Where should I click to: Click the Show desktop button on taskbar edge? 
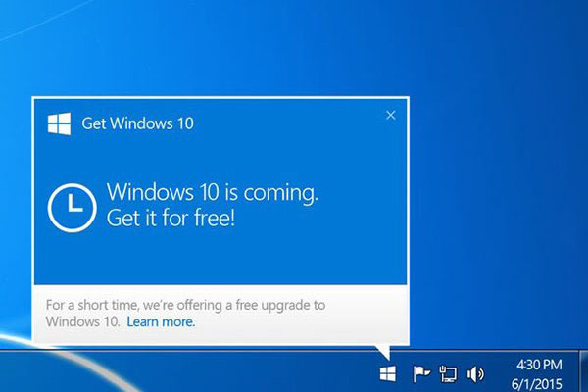(583, 371)
